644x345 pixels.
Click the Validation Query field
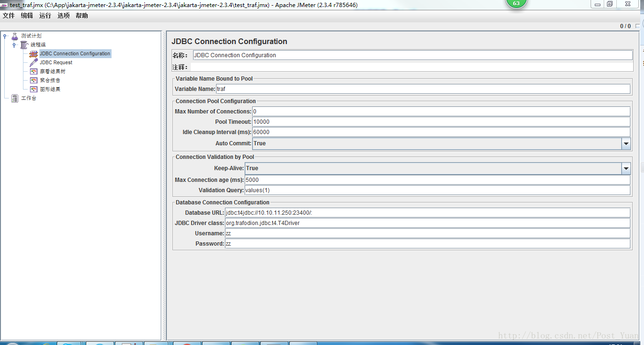pos(437,190)
